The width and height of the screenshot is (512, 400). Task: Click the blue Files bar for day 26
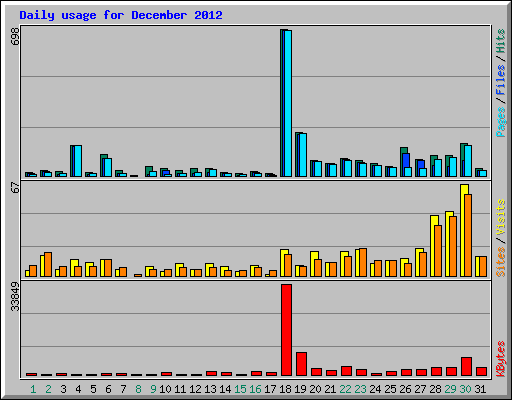[406, 160]
